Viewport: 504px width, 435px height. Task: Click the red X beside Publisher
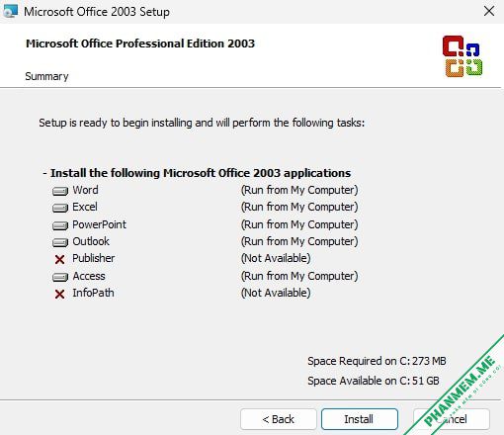[59, 259]
